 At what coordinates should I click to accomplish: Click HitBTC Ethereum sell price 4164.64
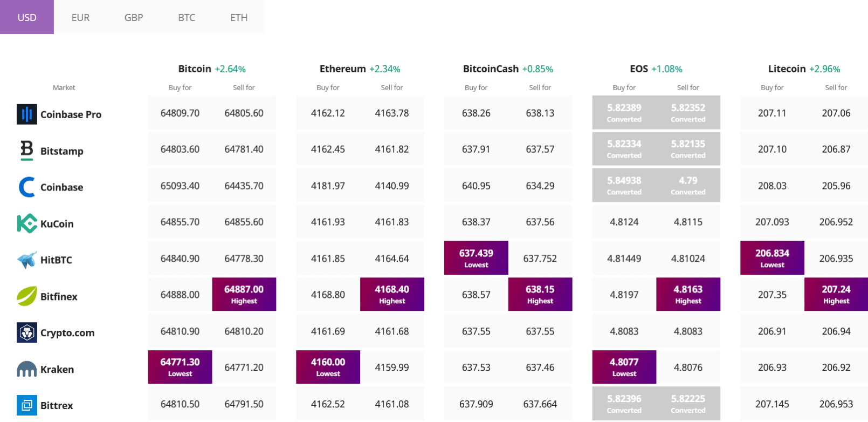pyautogui.click(x=392, y=258)
